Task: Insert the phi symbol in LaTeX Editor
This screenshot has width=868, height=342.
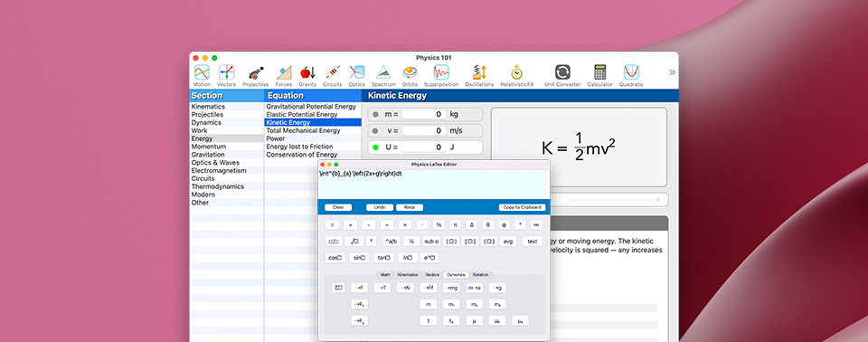Action: 504,225
